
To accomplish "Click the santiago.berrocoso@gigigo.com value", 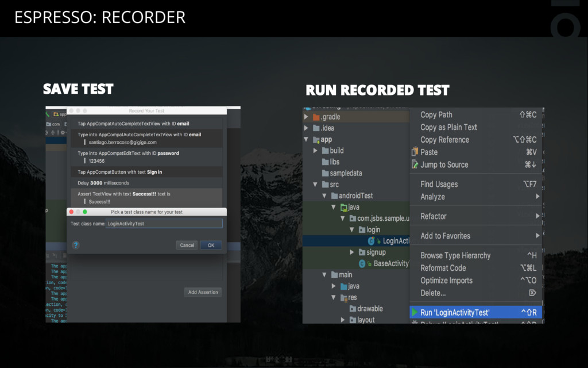I will 123,143.
